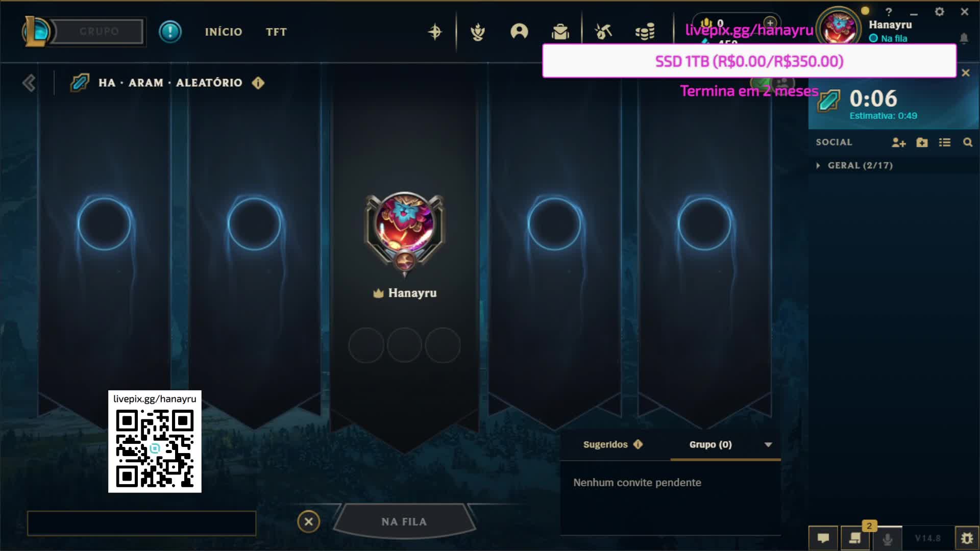Viewport: 980px width, 551px height.
Task: Open the missions icon with badge 2
Action: (855, 538)
